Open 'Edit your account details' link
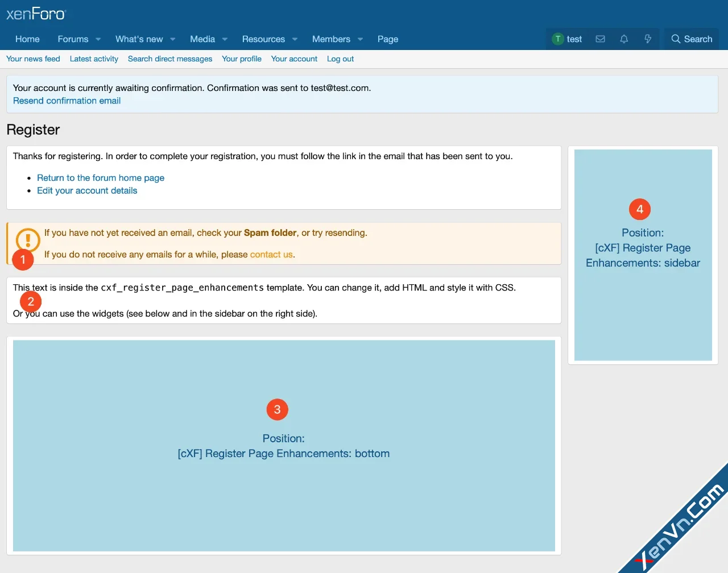 coord(87,191)
